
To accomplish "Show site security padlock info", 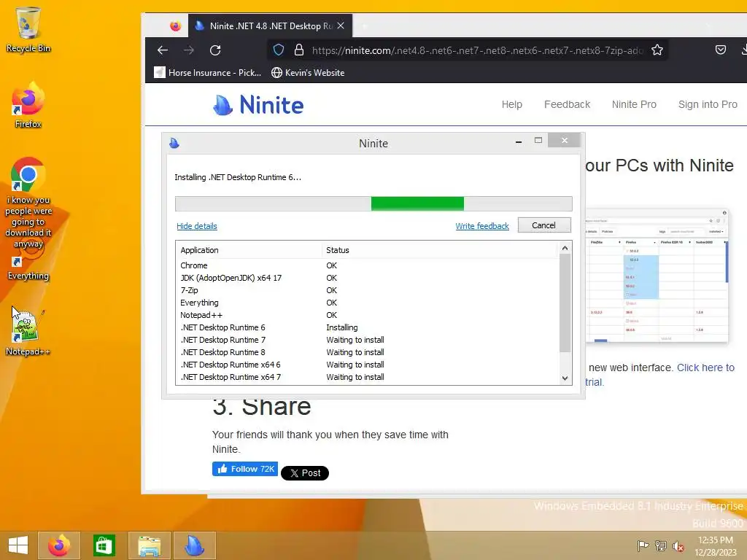I will pos(299,50).
